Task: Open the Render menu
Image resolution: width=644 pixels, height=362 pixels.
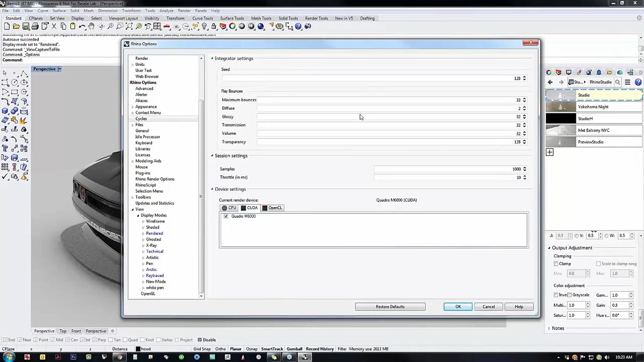Action: [x=184, y=11]
